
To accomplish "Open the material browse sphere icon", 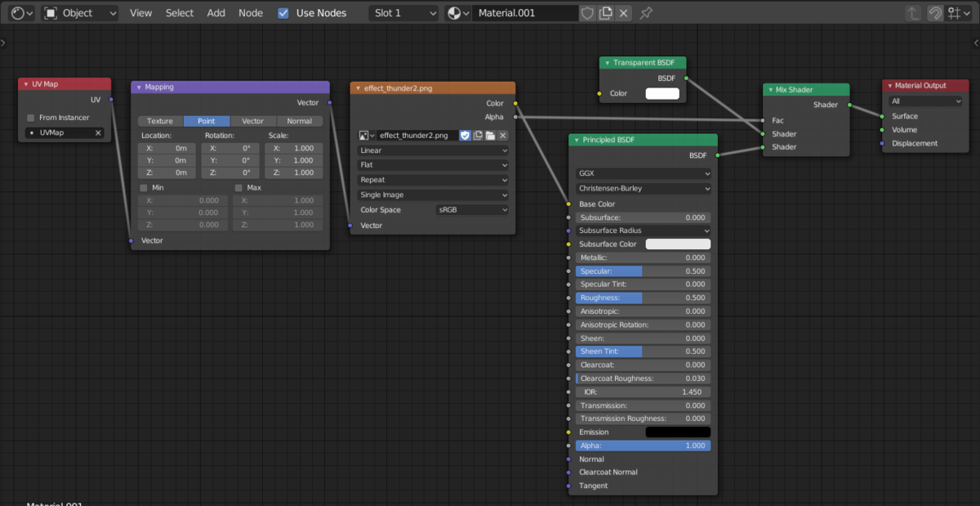I will (459, 13).
